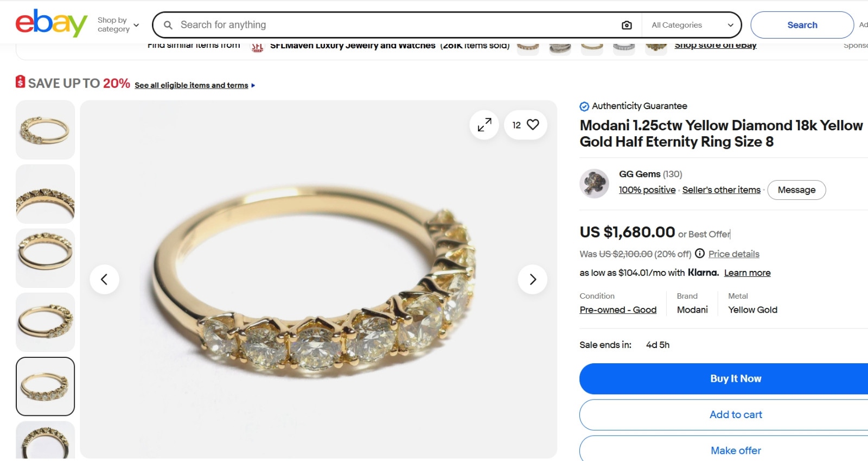Image resolution: width=868 pixels, height=461 pixels.
Task: Expand the product image to fullscreen
Action: tap(484, 125)
